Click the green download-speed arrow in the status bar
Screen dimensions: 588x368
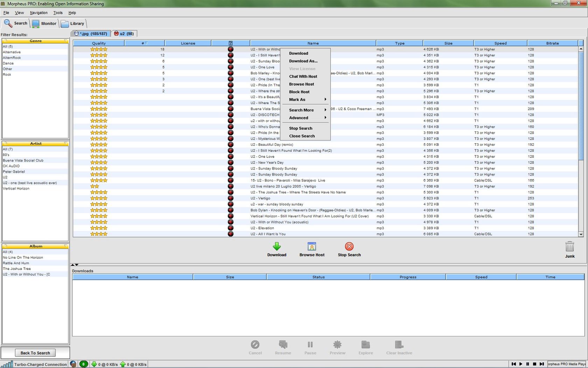(x=94, y=364)
